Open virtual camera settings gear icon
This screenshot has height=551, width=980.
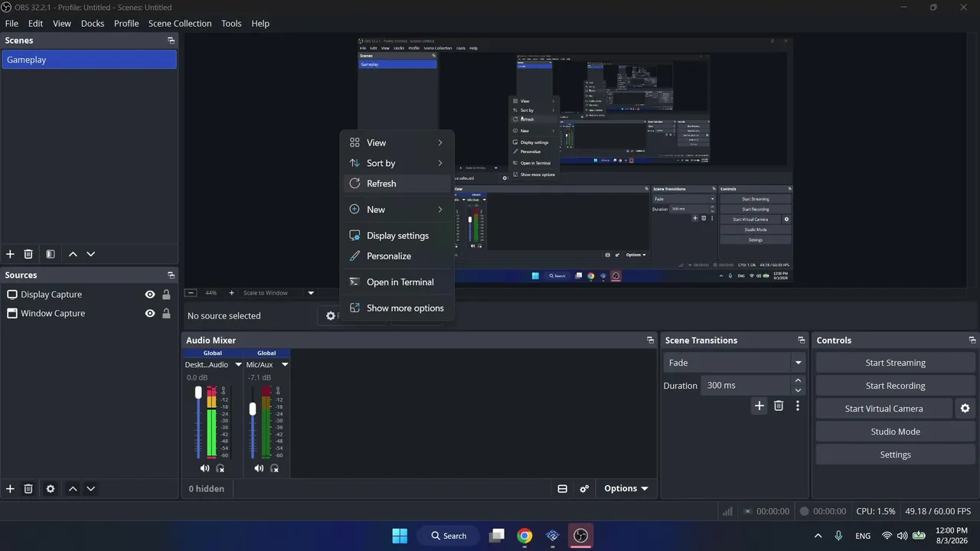pos(965,409)
